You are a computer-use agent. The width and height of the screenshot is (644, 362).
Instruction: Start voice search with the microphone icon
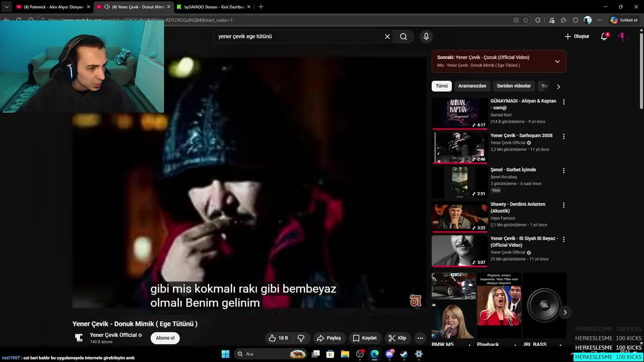click(x=426, y=37)
